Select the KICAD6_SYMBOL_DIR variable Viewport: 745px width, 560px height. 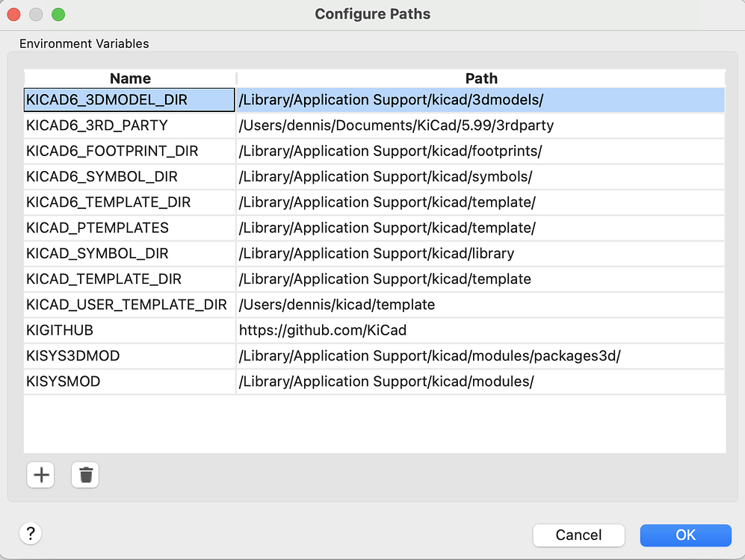[129, 176]
